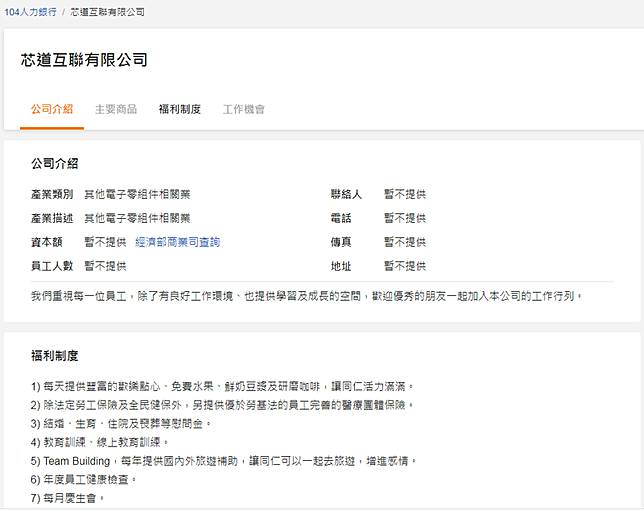This screenshot has width=644, height=510.
Task: Click benefit item 2 about 勞工保險
Action: coord(222,405)
